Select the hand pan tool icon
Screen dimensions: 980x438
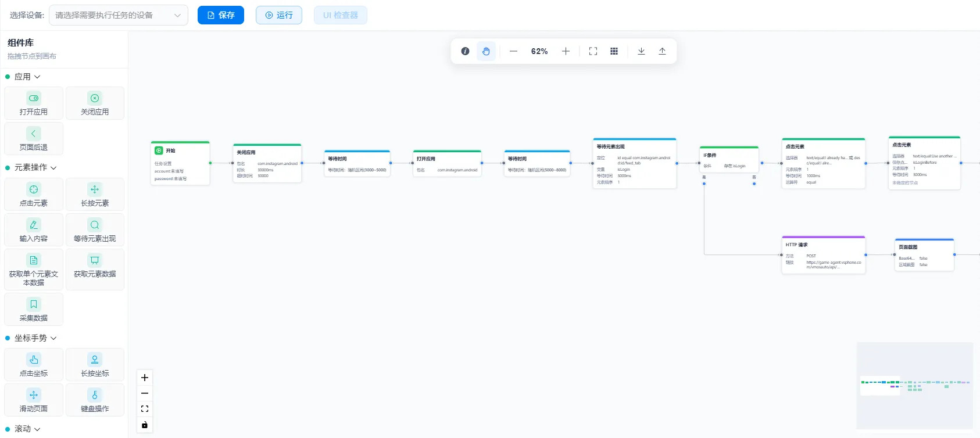coord(486,51)
